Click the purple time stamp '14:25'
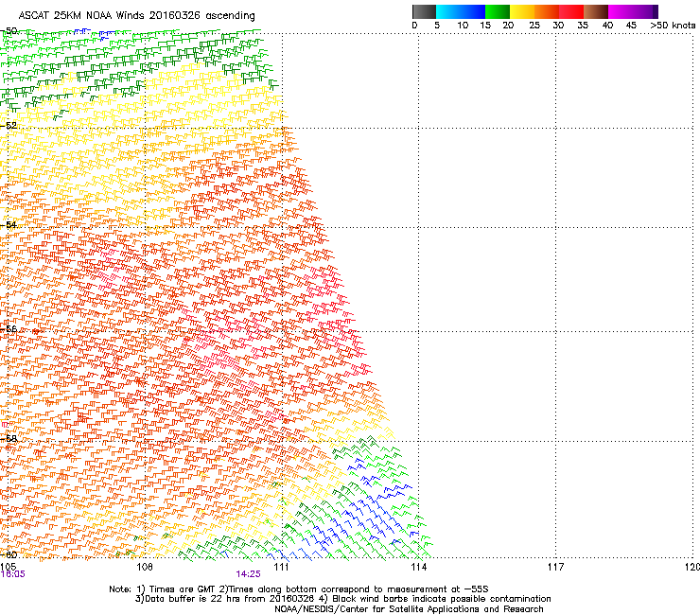The image size is (700, 615). [x=248, y=574]
